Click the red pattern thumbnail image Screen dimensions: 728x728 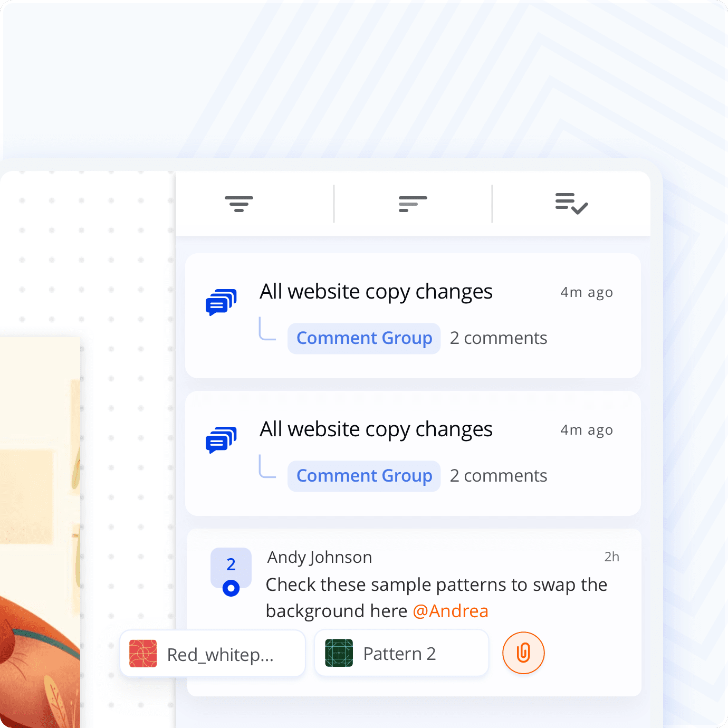click(143, 654)
